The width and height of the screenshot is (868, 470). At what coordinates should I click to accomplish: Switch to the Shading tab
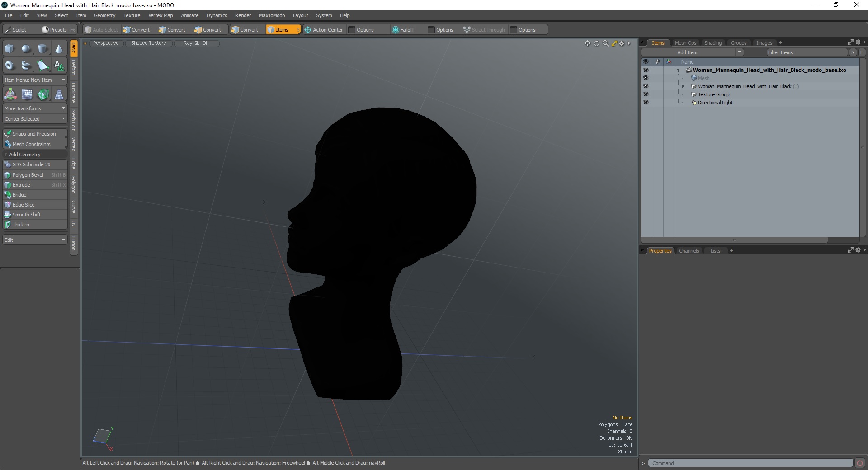[713, 43]
